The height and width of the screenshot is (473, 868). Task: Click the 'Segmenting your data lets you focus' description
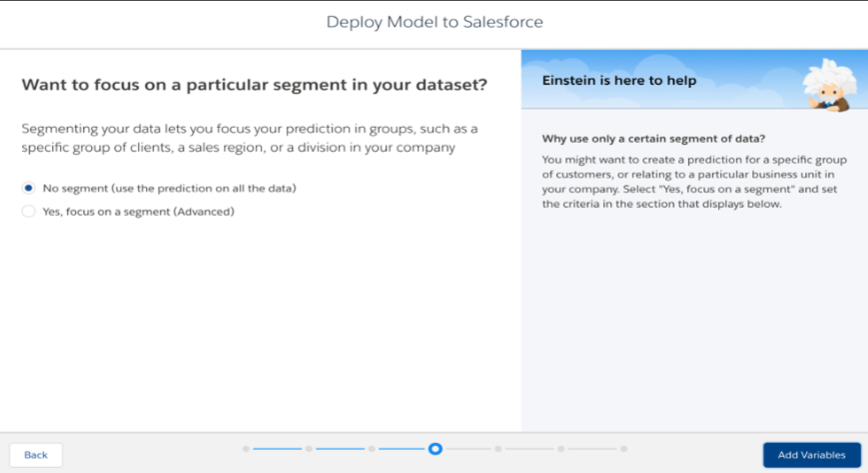click(250, 138)
